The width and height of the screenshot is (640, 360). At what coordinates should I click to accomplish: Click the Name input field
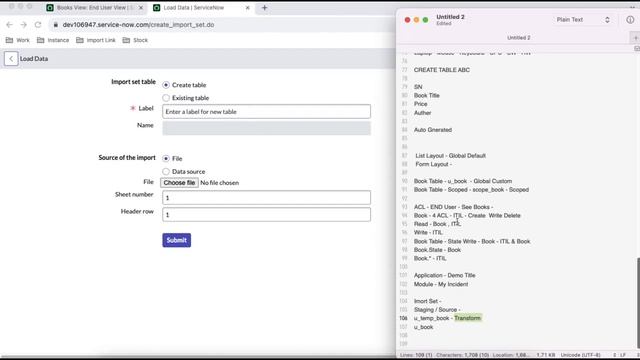[267, 128]
